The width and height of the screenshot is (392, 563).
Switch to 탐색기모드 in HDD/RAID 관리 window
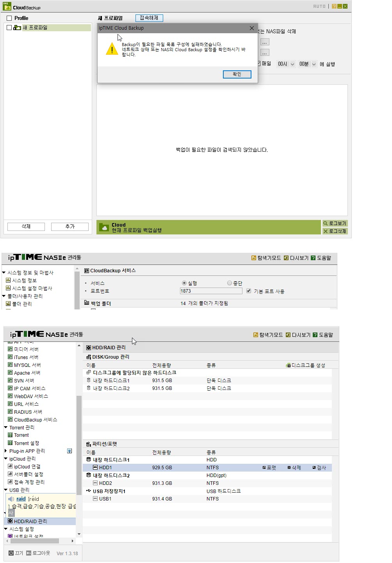[x=268, y=335]
